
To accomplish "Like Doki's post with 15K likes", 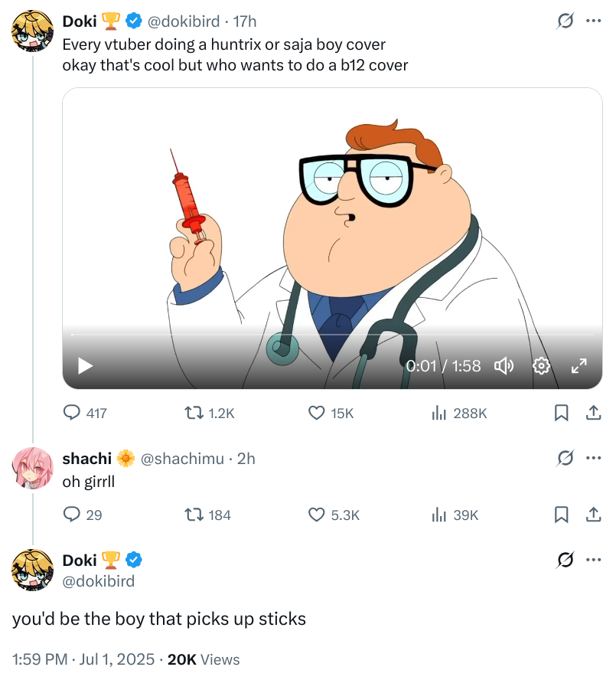I will point(316,413).
